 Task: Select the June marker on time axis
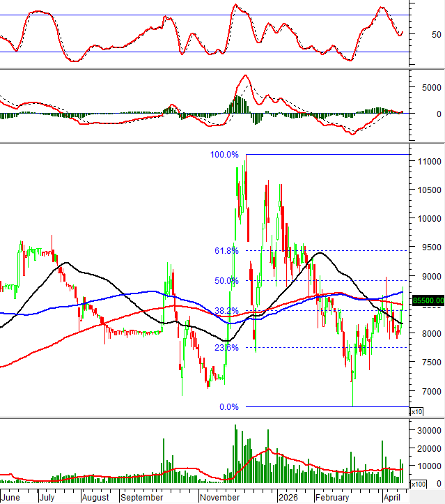(x=11, y=498)
